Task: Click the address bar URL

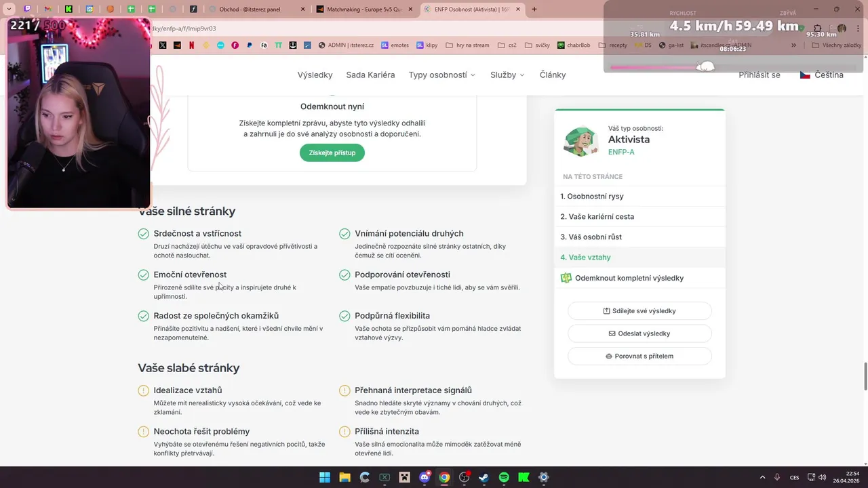Action: [182, 28]
